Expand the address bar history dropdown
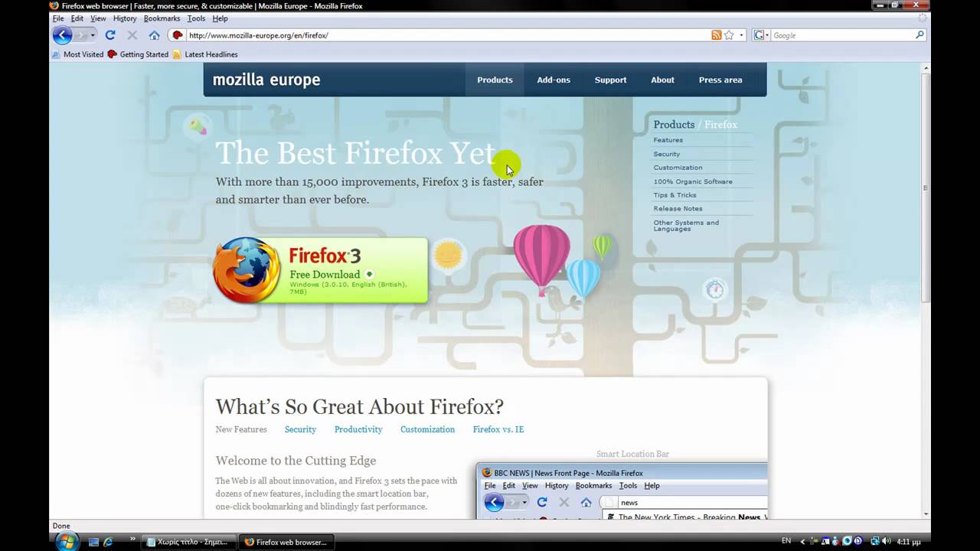This screenshot has width=980, height=551. pos(741,35)
